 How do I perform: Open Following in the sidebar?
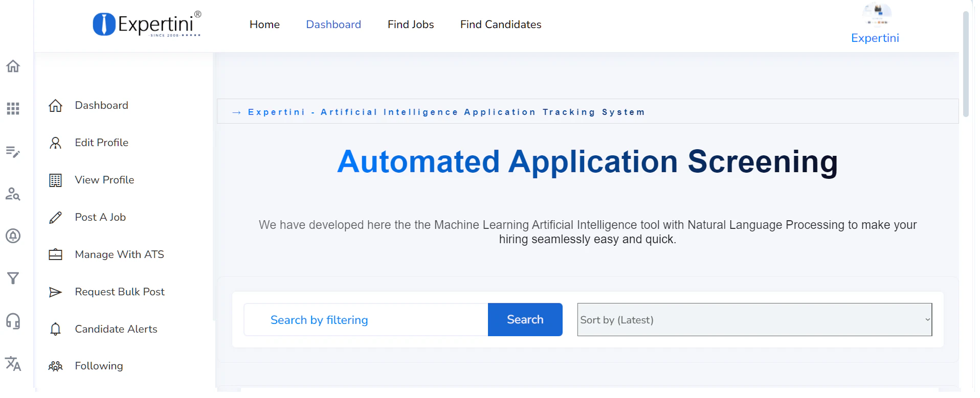tap(99, 366)
